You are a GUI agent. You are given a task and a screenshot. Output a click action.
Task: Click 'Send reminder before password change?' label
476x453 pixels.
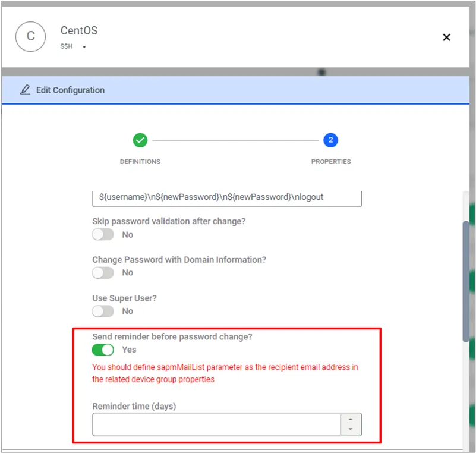pyautogui.click(x=172, y=336)
